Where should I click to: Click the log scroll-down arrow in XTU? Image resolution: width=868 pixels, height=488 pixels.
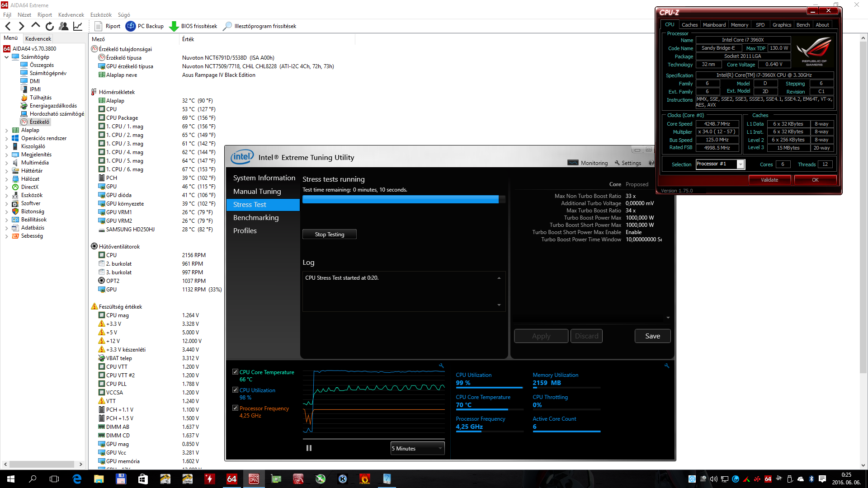point(499,305)
